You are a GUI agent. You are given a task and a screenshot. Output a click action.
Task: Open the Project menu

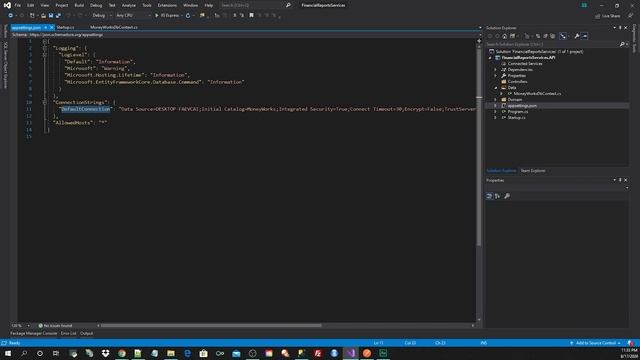(x=62, y=5)
